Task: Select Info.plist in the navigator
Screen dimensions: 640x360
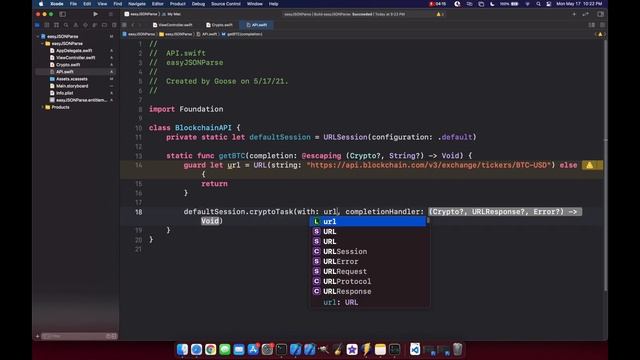Action: 64,93
